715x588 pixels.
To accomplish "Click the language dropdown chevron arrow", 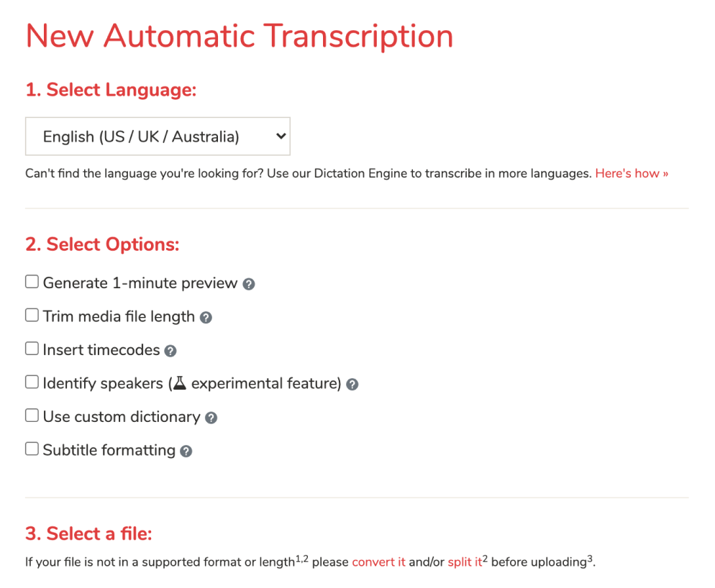I will coord(281,136).
